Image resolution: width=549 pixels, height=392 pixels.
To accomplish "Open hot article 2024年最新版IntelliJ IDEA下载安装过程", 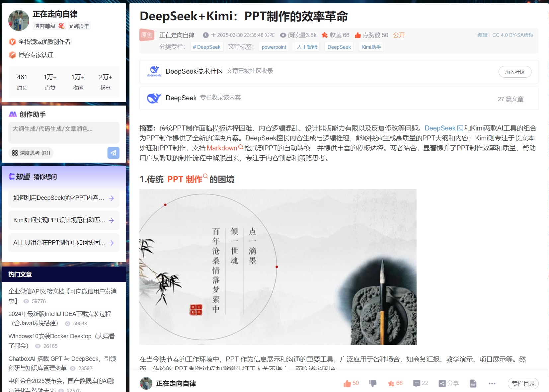I will [x=60, y=318].
